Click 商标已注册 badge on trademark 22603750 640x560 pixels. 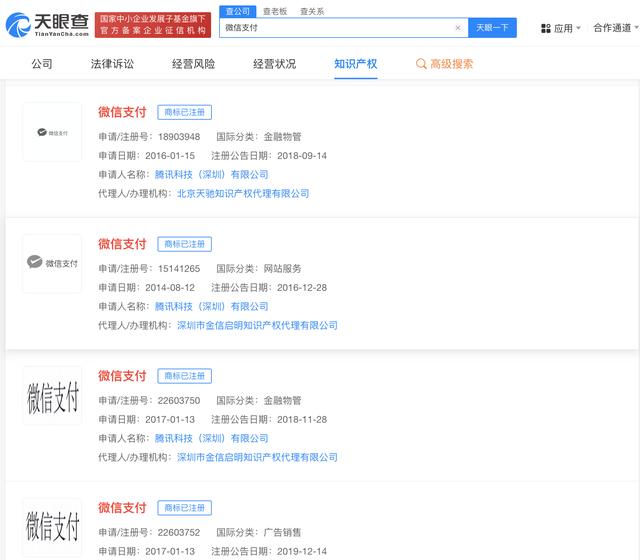coord(184,376)
